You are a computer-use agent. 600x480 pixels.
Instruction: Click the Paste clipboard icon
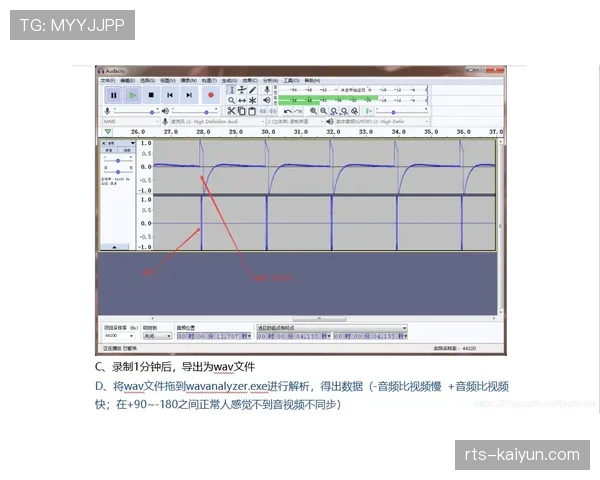point(252,111)
